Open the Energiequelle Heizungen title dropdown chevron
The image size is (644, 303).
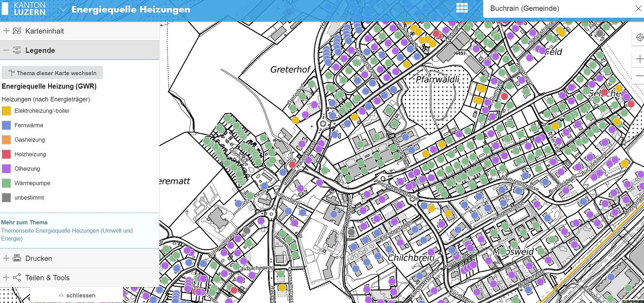coord(63,10)
